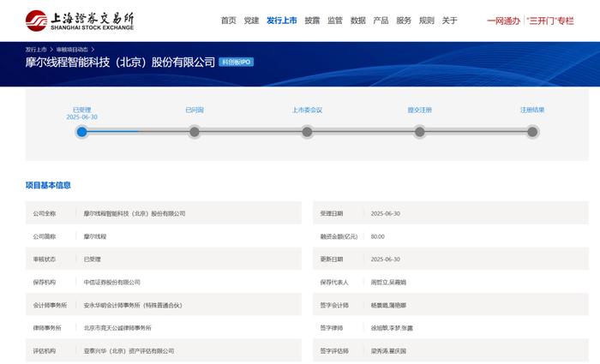Click the 签字会计师 label cell

(334, 305)
